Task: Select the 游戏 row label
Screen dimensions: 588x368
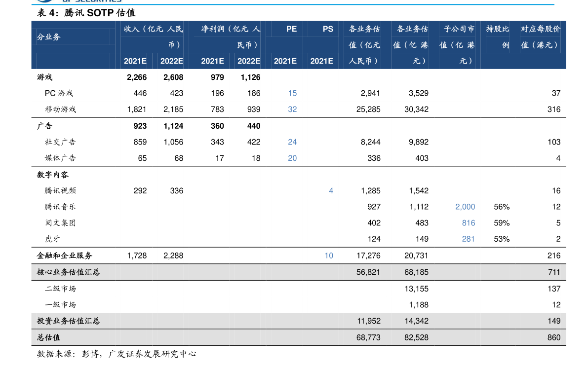Action: tap(44, 77)
